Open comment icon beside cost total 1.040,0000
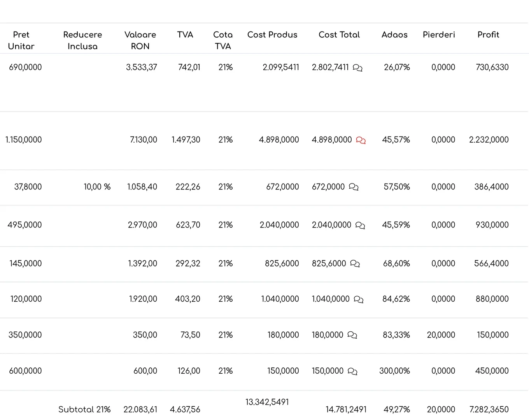This screenshot has width=529, height=420. coord(358,299)
